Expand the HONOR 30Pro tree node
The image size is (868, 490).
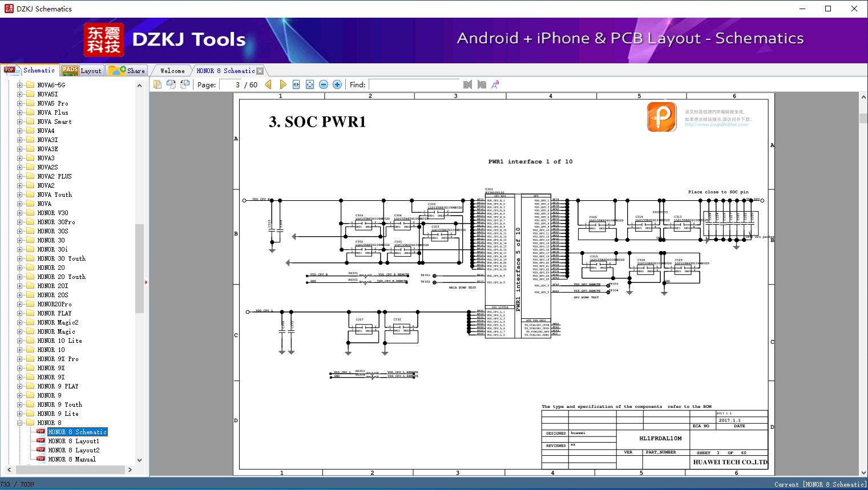20,222
